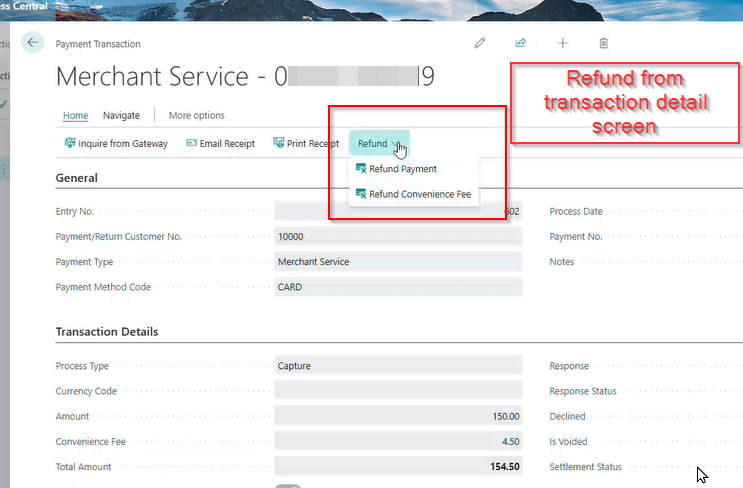Click the Is Voided label
The width and height of the screenshot is (743, 488).
568,441
